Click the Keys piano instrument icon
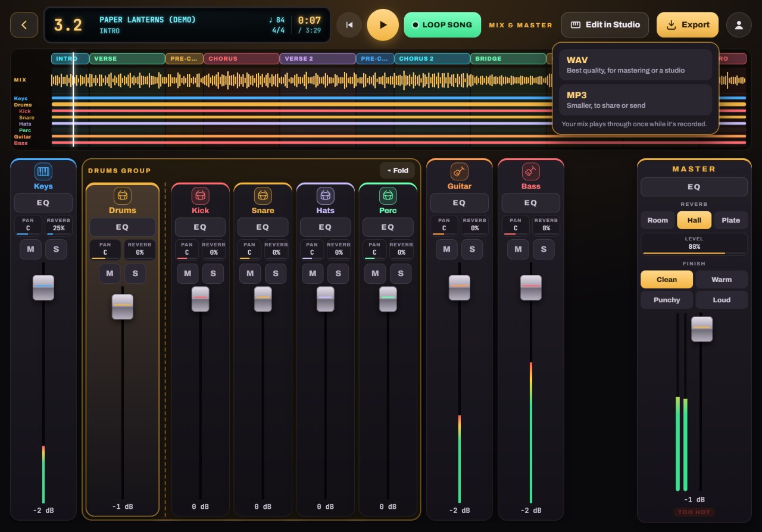 click(43, 171)
